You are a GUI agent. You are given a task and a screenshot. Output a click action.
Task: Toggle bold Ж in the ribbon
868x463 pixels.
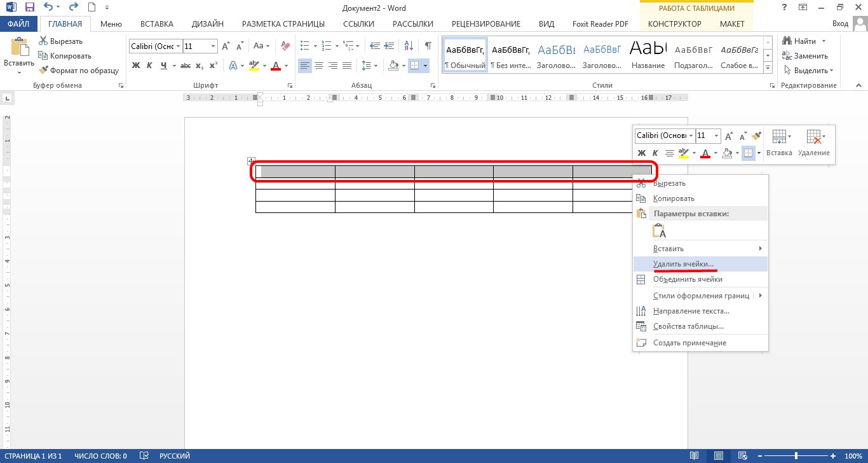136,66
